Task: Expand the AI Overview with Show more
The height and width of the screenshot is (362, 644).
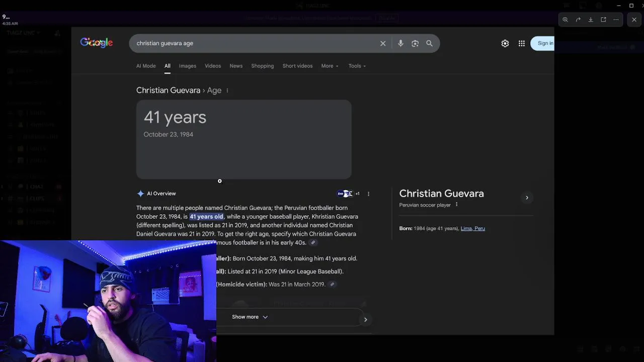Action: click(250, 317)
